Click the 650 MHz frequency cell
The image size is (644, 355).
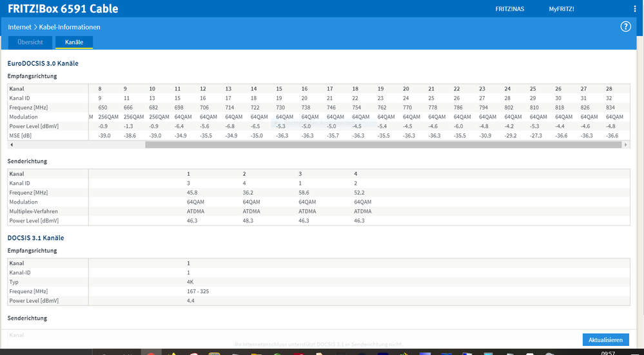pyautogui.click(x=102, y=108)
